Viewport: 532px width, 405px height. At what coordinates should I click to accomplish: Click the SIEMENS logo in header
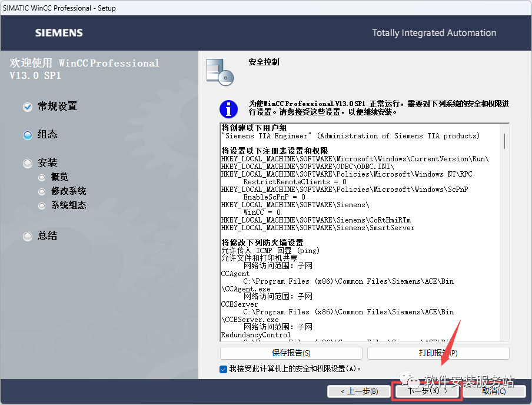point(59,33)
